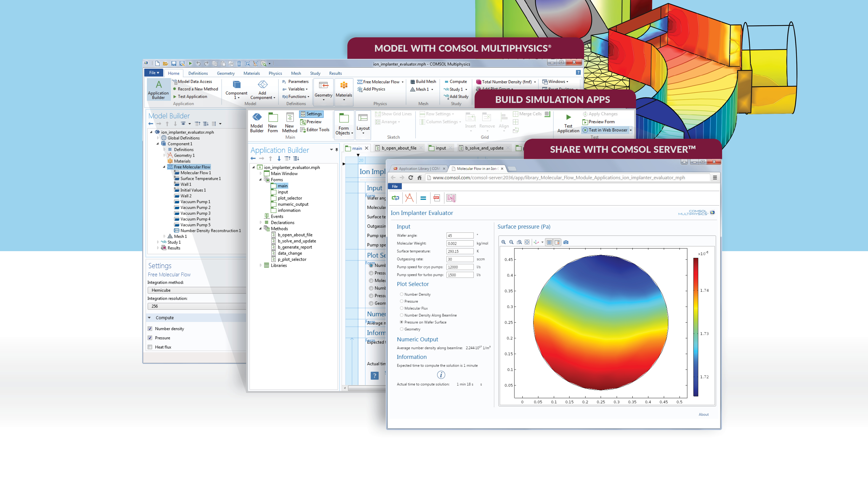Open the b_solve_and_update editor tab
This screenshot has height=491, width=868.
click(x=484, y=148)
